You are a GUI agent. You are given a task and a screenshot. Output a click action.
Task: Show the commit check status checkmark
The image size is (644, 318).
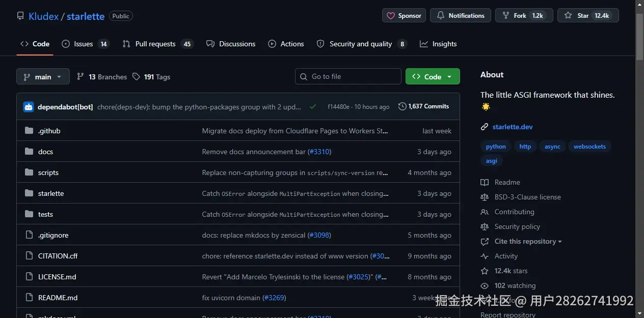(313, 107)
